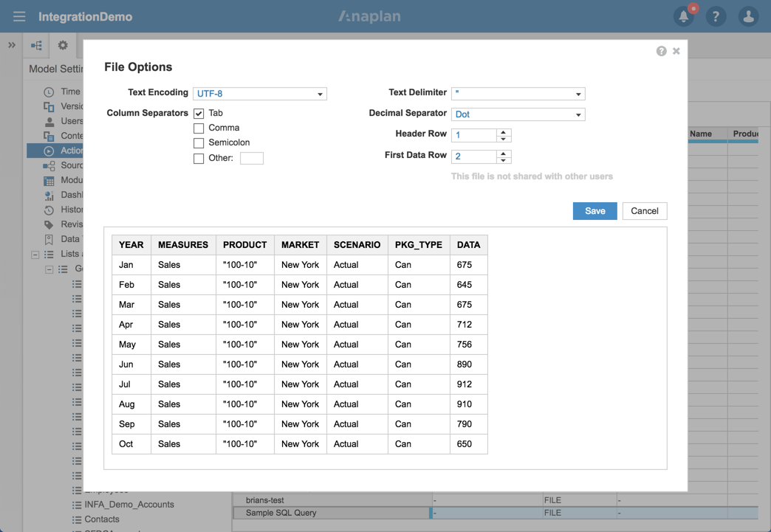Save the file options
Screen dimensions: 771x532
coord(595,211)
